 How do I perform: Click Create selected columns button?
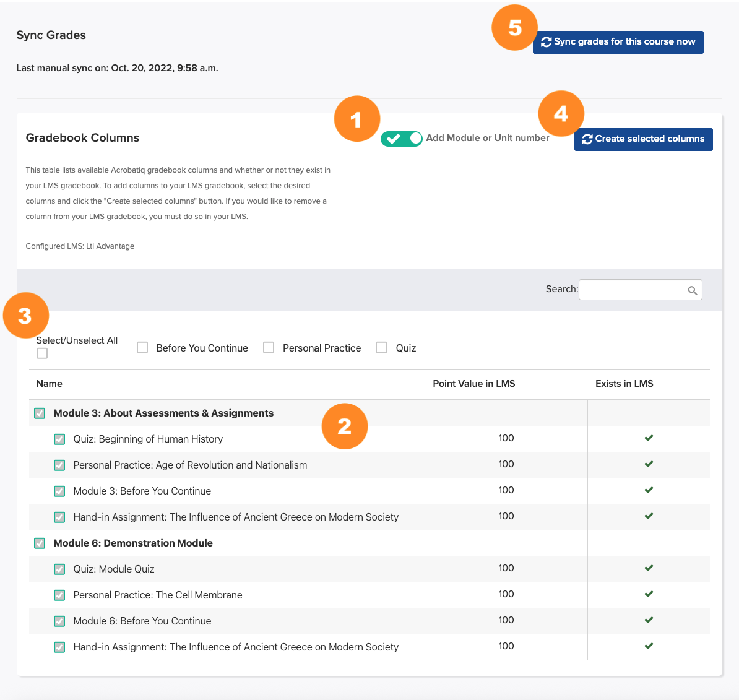643,139
